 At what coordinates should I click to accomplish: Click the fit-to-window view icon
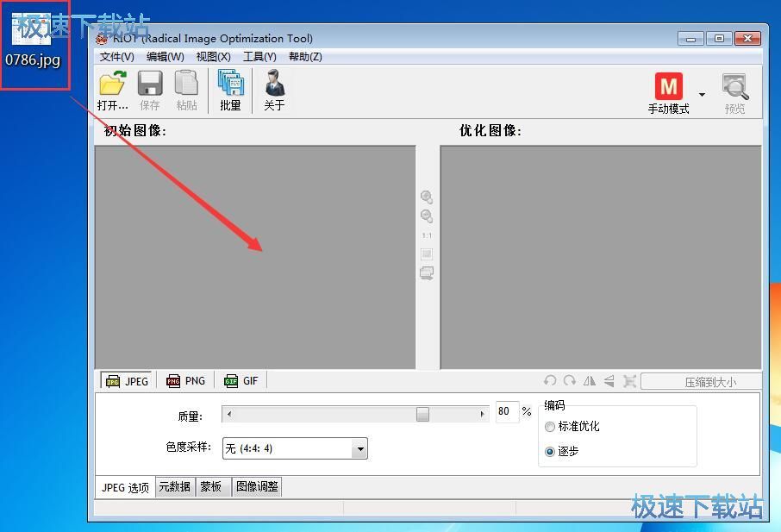click(427, 254)
